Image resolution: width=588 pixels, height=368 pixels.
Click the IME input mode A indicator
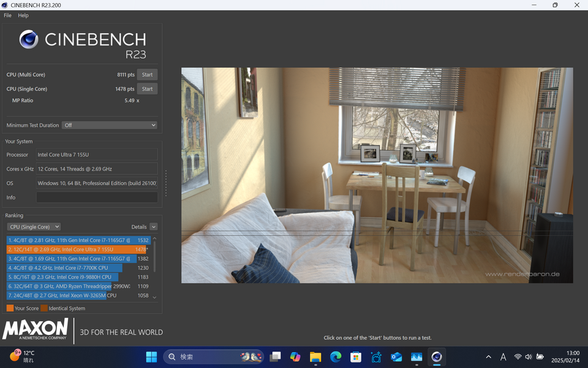503,357
